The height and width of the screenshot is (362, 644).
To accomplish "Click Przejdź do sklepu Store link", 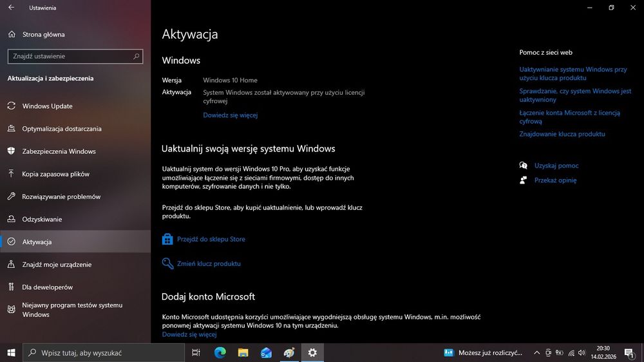I will 211,239.
